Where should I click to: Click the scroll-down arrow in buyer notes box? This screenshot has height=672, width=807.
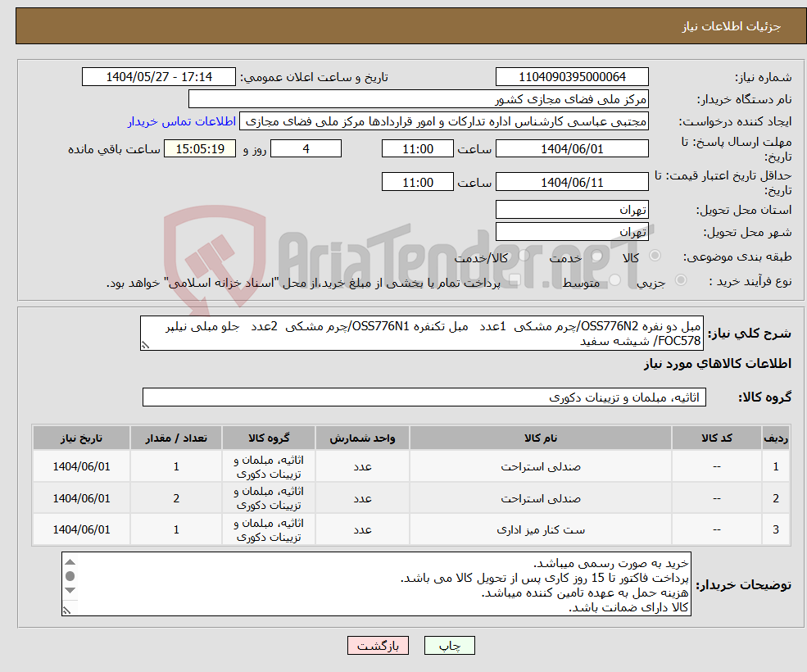pyautogui.click(x=70, y=591)
